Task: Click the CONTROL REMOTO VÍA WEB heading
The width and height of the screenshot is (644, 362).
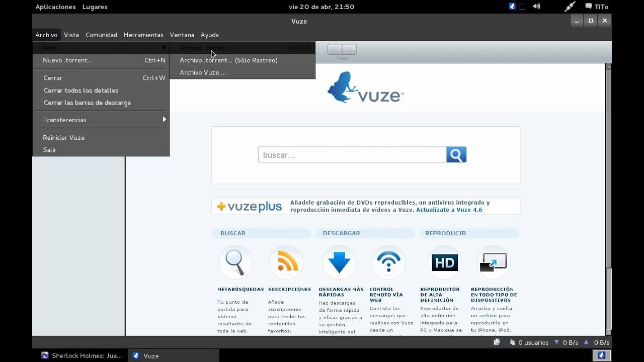Action: [x=386, y=295]
